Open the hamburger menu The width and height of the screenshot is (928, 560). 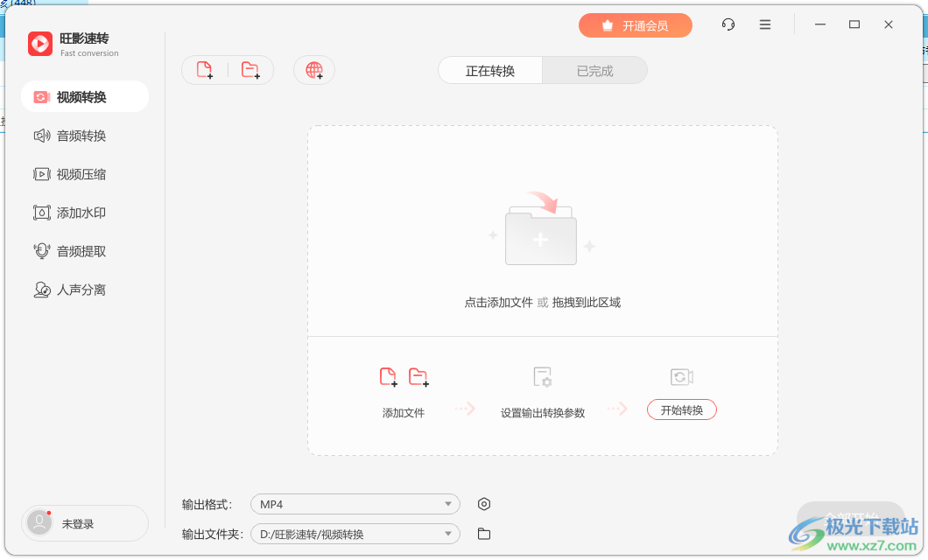pos(764,24)
